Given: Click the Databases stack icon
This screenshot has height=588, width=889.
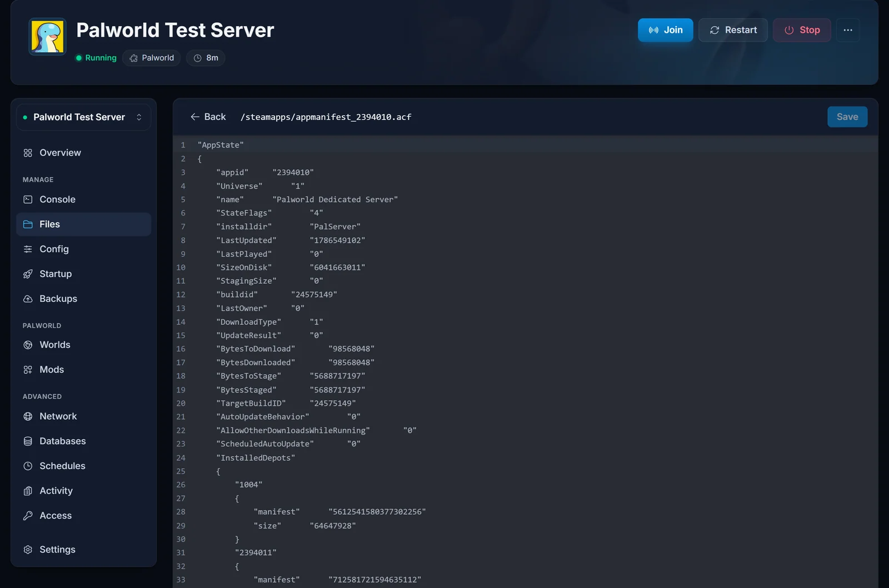Looking at the screenshot, I should point(28,441).
